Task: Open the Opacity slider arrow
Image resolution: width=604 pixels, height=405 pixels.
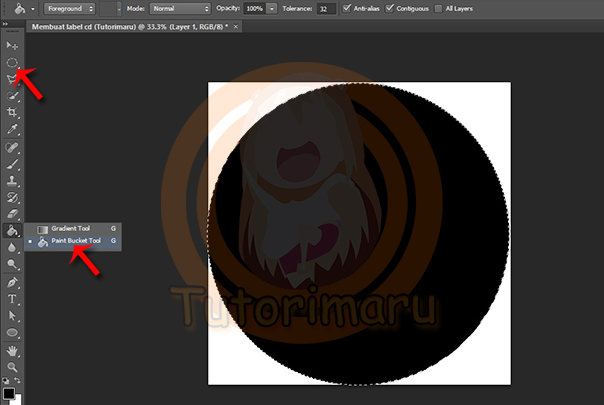Action: click(x=272, y=8)
